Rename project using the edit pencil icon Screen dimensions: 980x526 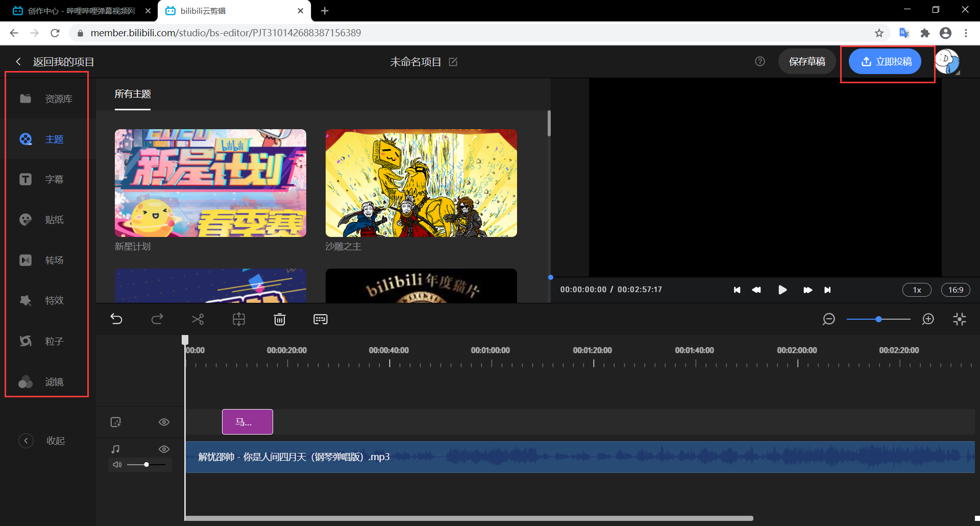[453, 62]
